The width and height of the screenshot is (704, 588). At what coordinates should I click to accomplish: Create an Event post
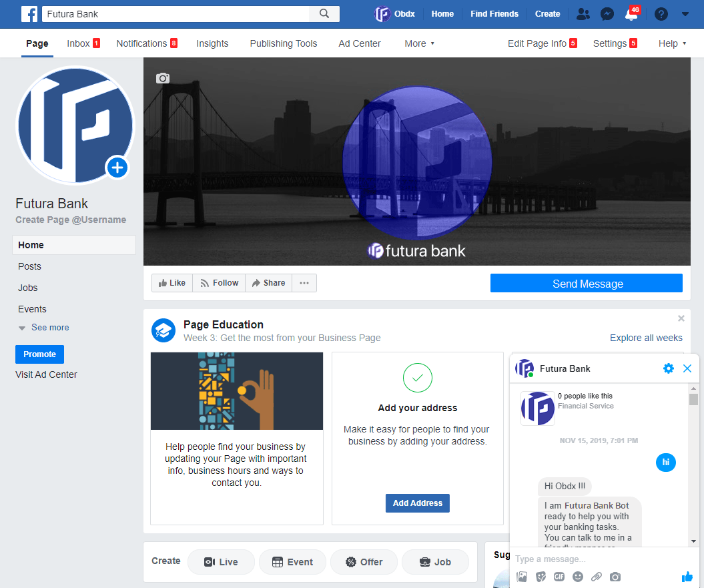[292, 562]
